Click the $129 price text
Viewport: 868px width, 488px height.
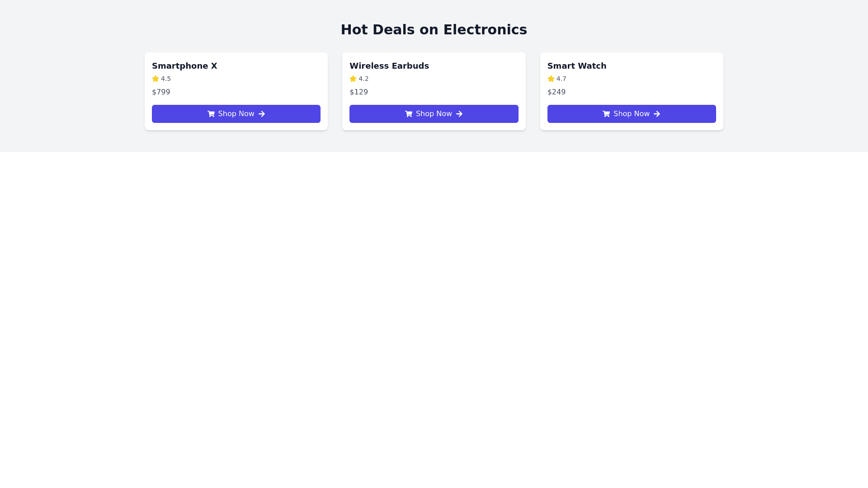(x=359, y=92)
